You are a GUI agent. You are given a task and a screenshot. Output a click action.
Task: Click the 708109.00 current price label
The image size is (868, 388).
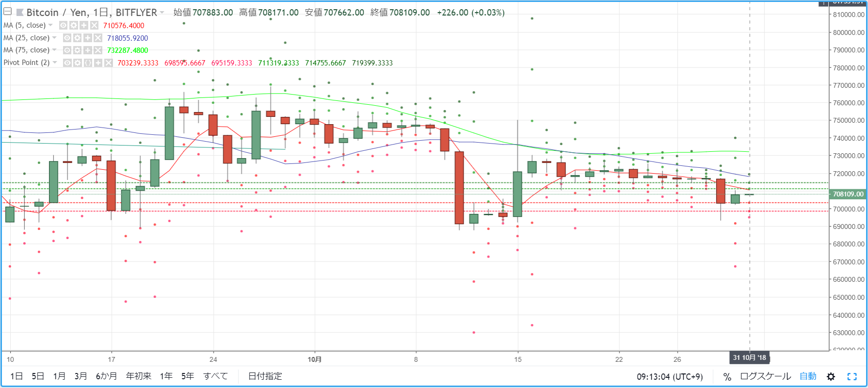pos(848,194)
